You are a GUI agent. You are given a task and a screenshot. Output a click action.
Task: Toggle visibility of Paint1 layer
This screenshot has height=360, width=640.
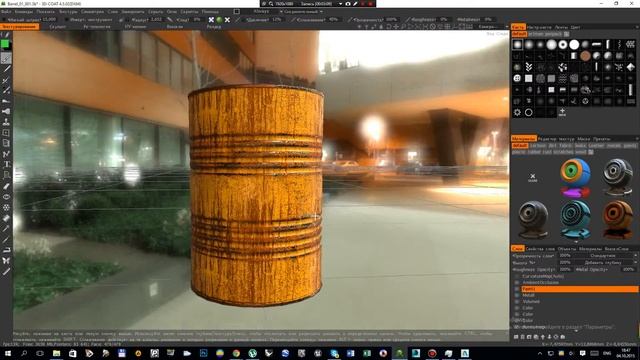click(517, 289)
